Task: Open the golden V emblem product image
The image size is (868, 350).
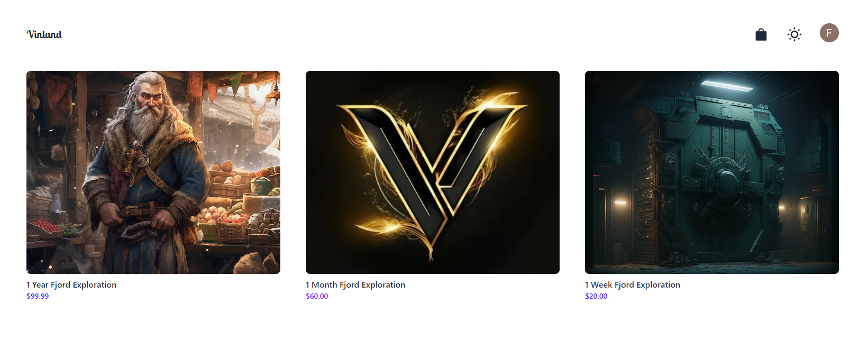Action: point(433,172)
